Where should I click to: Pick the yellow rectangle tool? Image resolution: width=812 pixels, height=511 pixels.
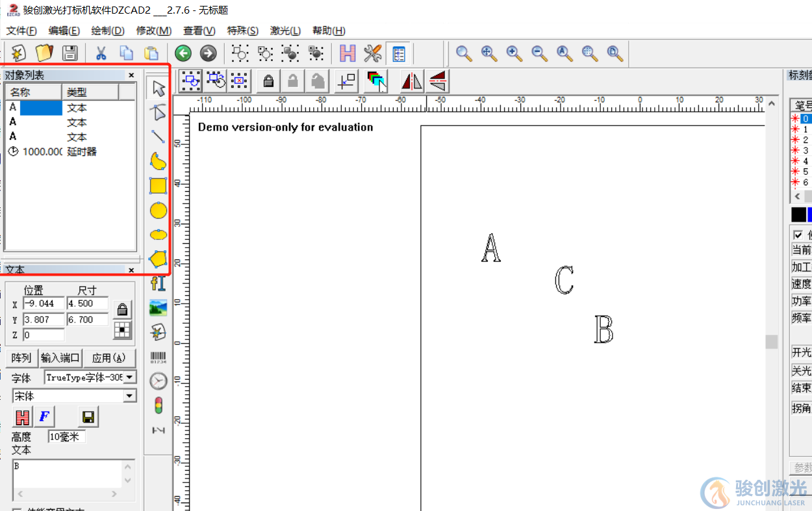pos(158,186)
